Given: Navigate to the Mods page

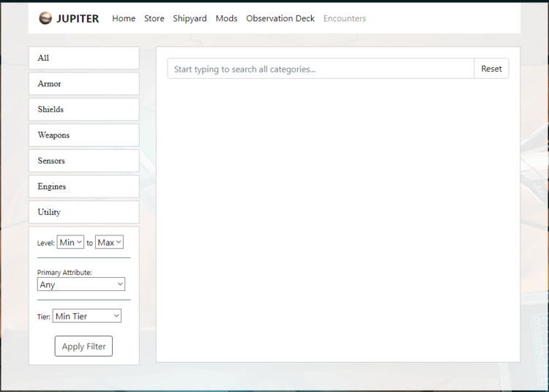Looking at the screenshot, I should (x=226, y=18).
